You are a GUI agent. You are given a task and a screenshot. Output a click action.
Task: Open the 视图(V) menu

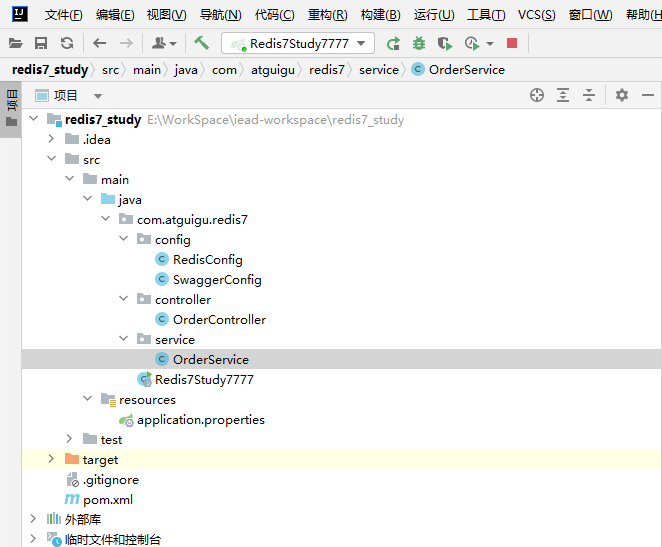(166, 15)
